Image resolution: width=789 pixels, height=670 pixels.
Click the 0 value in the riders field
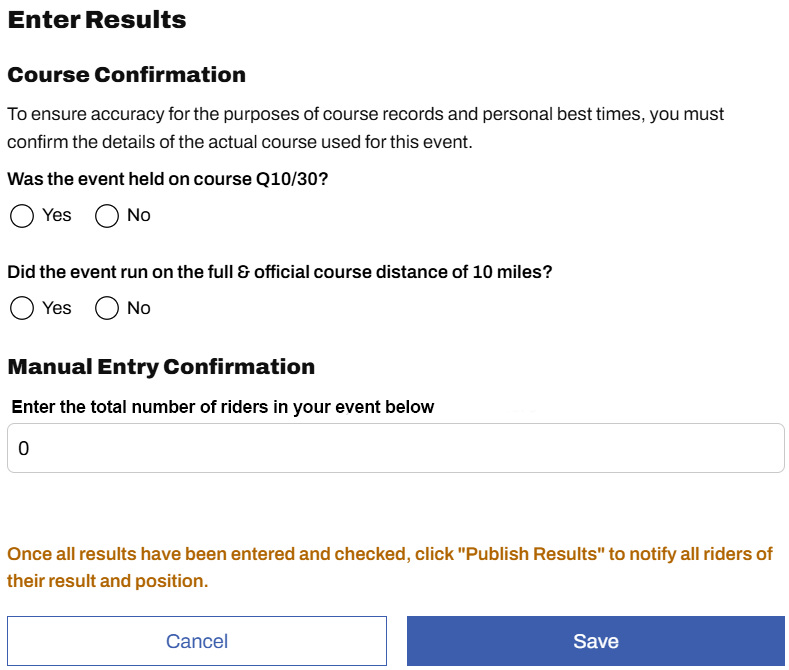click(x=24, y=449)
